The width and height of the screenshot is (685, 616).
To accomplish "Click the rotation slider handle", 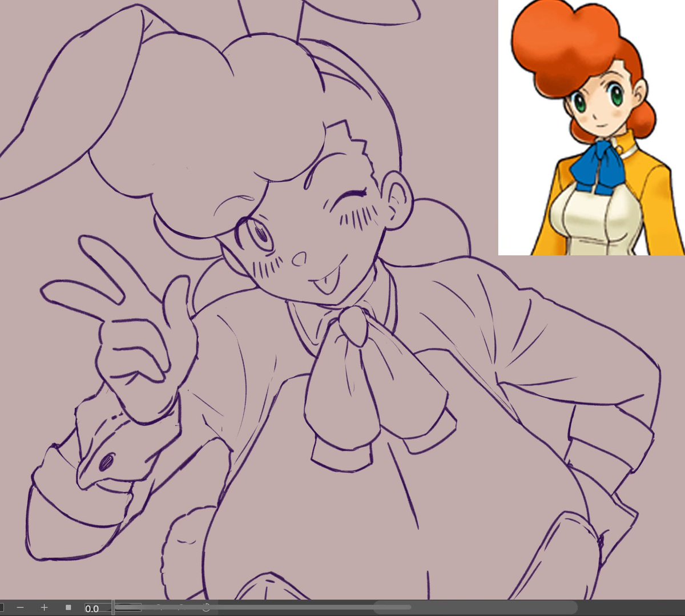I will 113,607.
